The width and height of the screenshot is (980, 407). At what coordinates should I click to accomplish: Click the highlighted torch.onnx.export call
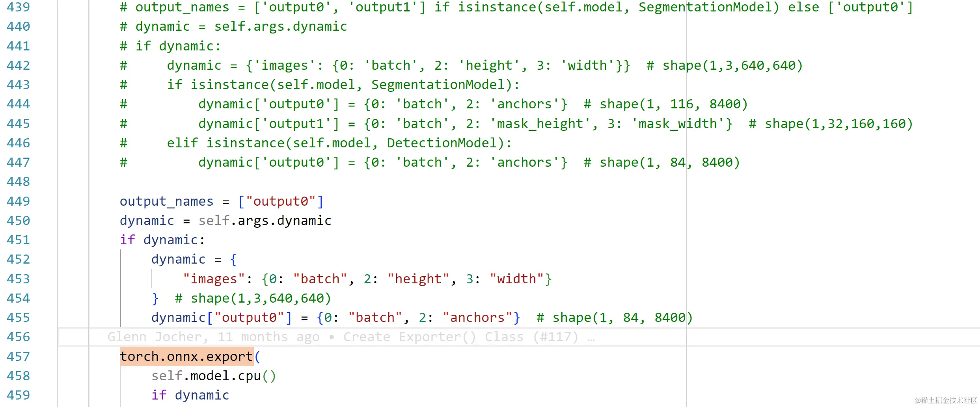186,357
